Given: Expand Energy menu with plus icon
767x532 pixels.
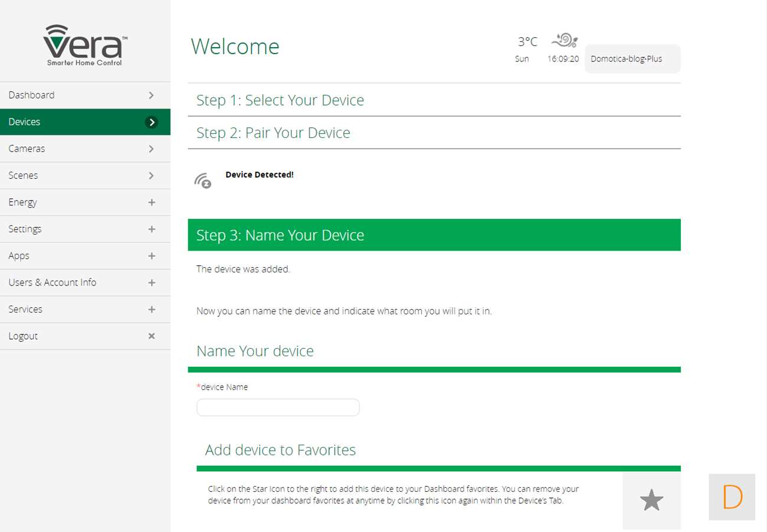Looking at the screenshot, I should tap(152, 202).
